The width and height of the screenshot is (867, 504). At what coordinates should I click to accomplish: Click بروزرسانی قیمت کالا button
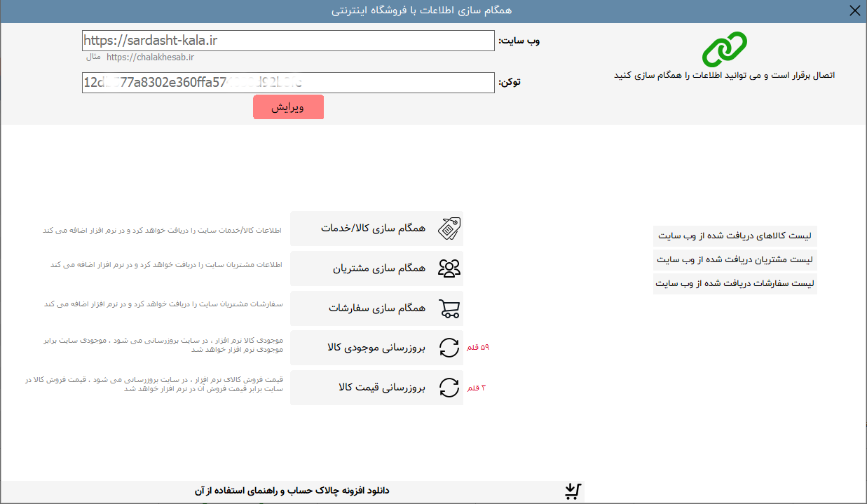tap(376, 388)
